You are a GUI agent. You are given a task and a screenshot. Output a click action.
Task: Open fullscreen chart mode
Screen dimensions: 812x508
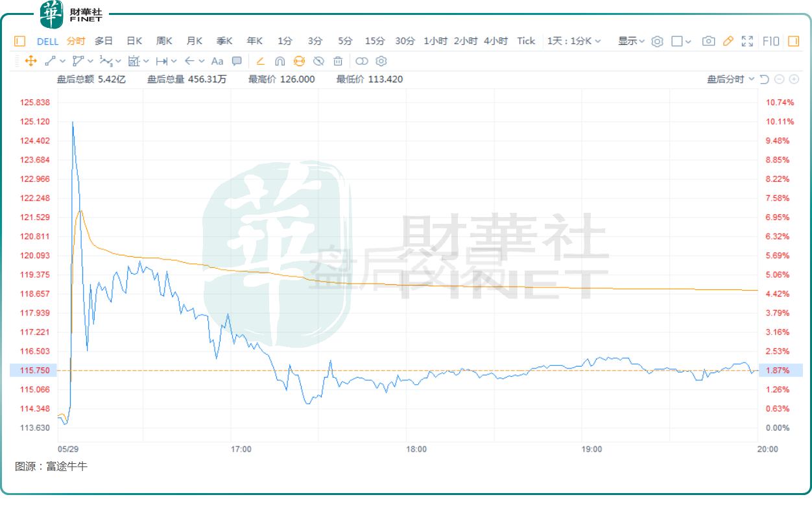[747, 41]
